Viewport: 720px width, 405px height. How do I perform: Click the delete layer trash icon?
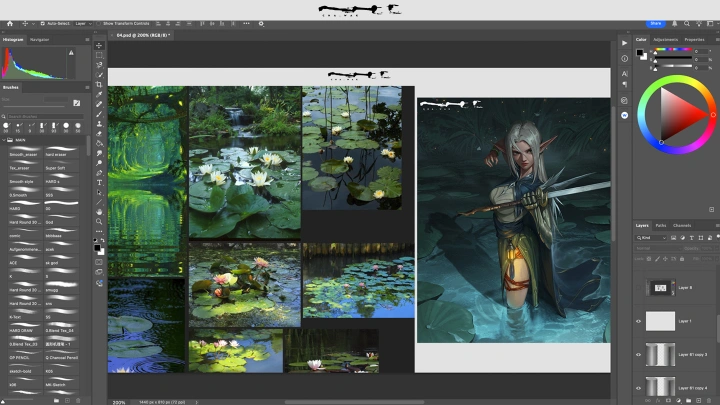point(709,401)
